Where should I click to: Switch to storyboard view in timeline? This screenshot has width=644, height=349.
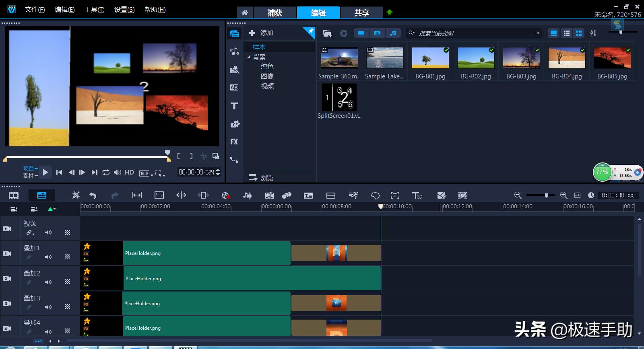(x=14, y=196)
